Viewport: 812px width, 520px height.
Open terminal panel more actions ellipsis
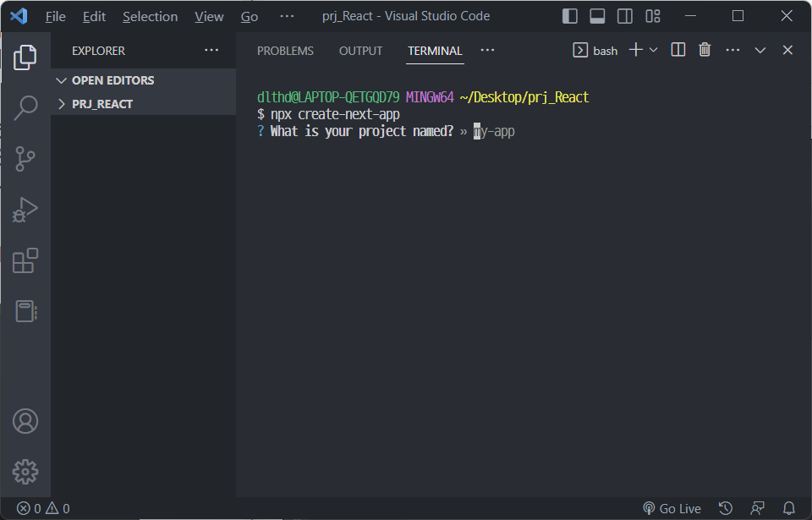click(x=732, y=50)
